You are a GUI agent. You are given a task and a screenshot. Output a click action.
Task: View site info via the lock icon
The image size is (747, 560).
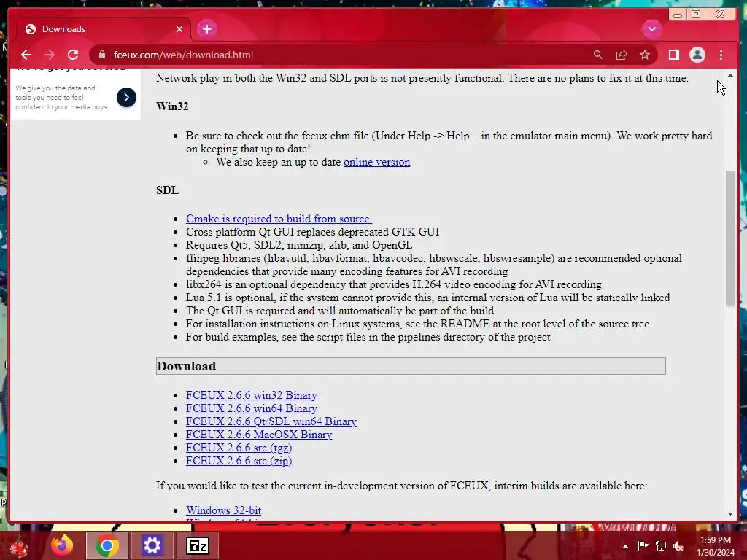[101, 55]
